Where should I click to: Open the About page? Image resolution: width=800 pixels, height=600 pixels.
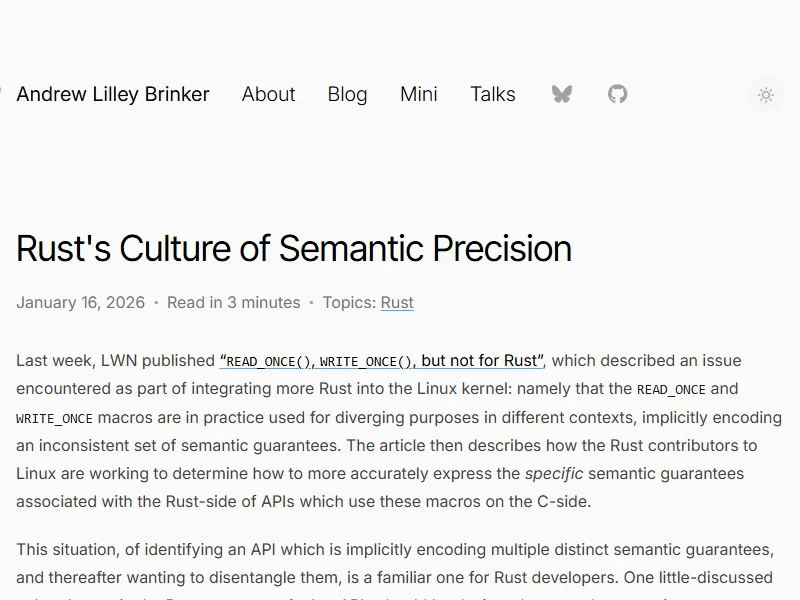click(x=268, y=94)
